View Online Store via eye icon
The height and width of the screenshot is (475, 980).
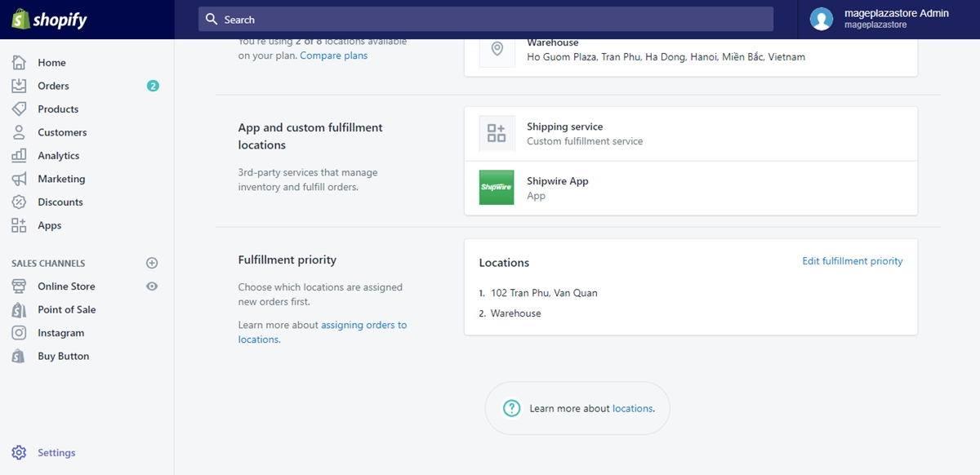tap(152, 286)
